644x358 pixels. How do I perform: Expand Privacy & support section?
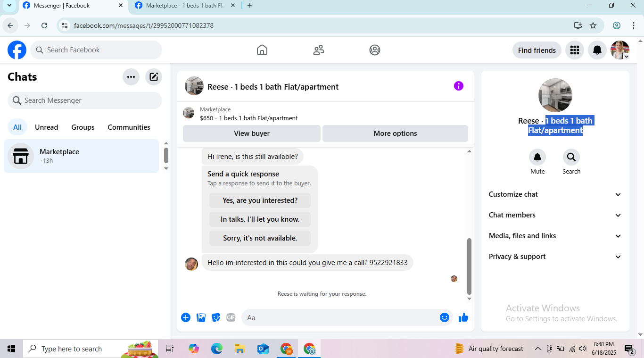point(555,257)
